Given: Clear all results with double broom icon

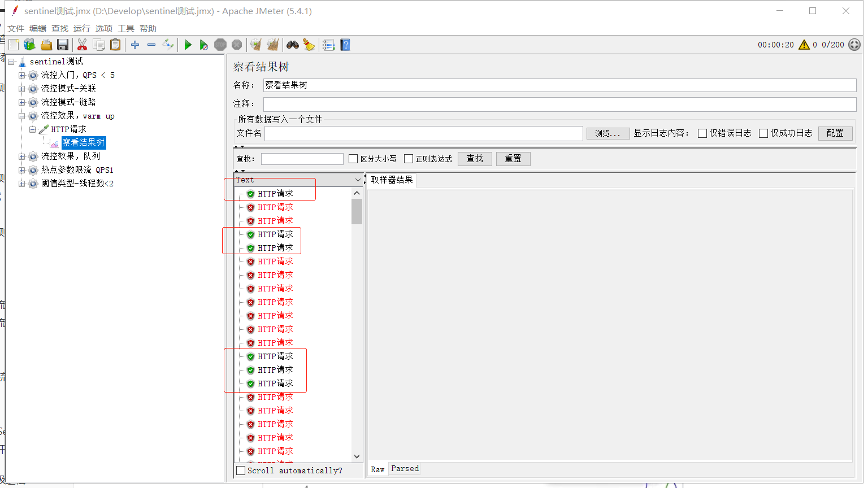Looking at the screenshot, I should pyautogui.click(x=273, y=45).
